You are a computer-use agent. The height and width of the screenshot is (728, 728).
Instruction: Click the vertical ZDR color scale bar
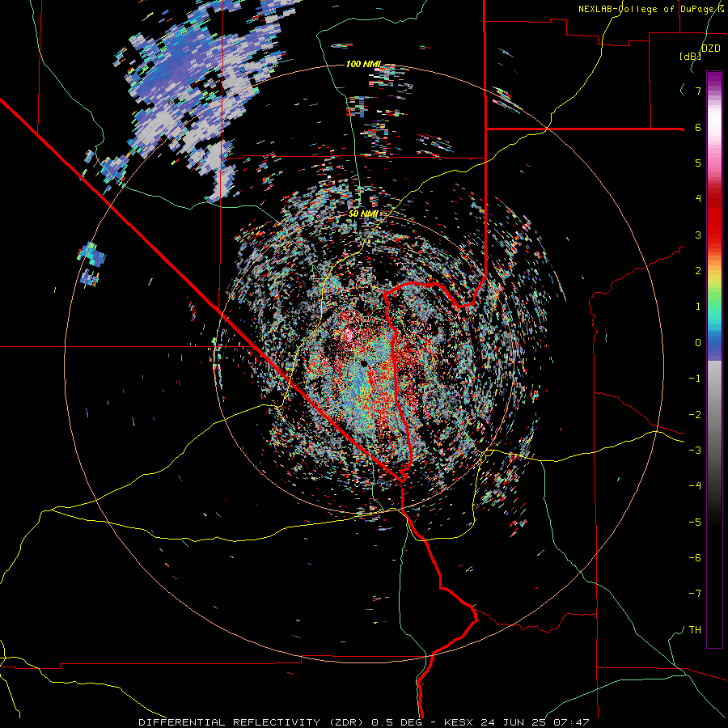pyautogui.click(x=714, y=359)
